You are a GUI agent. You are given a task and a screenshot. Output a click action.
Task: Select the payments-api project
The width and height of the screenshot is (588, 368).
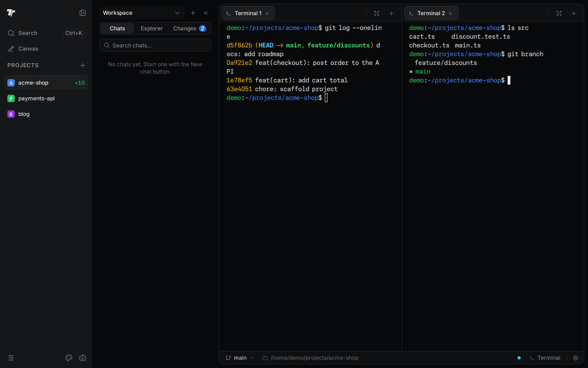point(46,98)
